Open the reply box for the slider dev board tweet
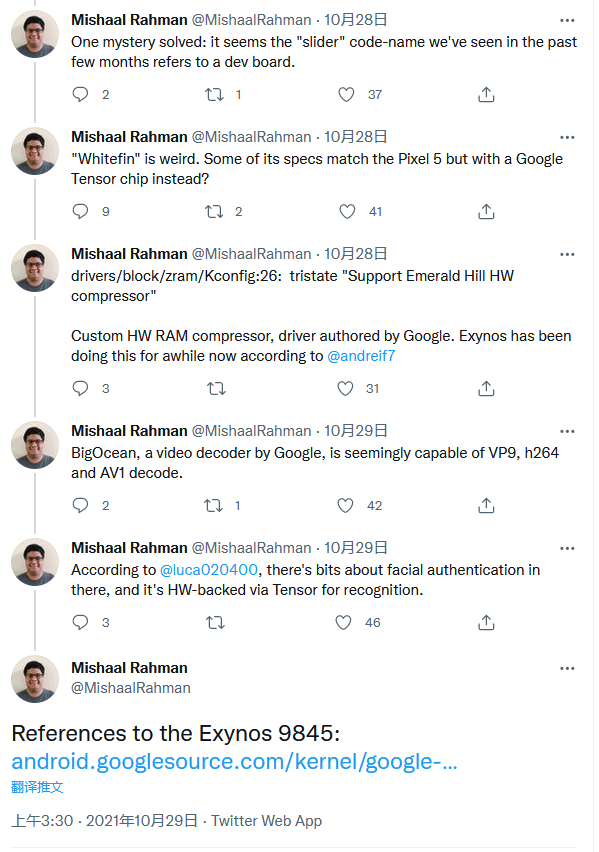This screenshot has width=599, height=852. tap(80, 94)
